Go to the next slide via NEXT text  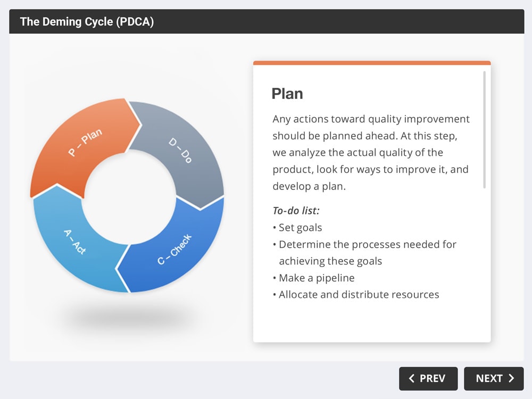[489, 378]
